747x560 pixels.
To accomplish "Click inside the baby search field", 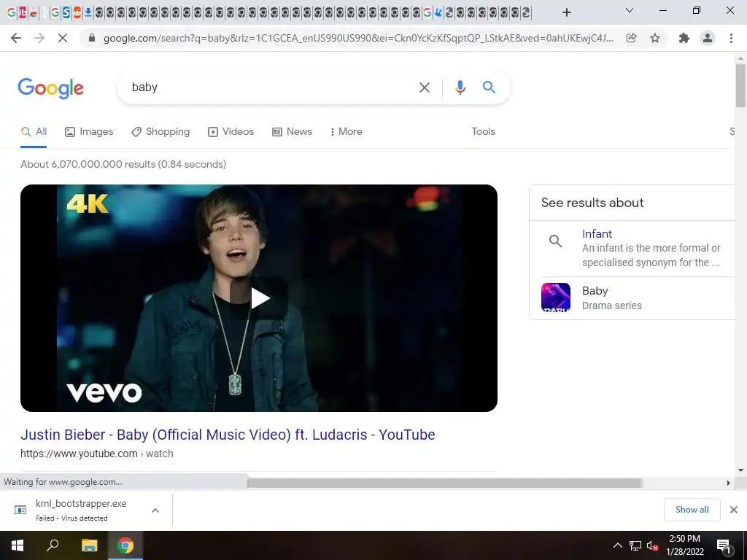I will [x=271, y=87].
